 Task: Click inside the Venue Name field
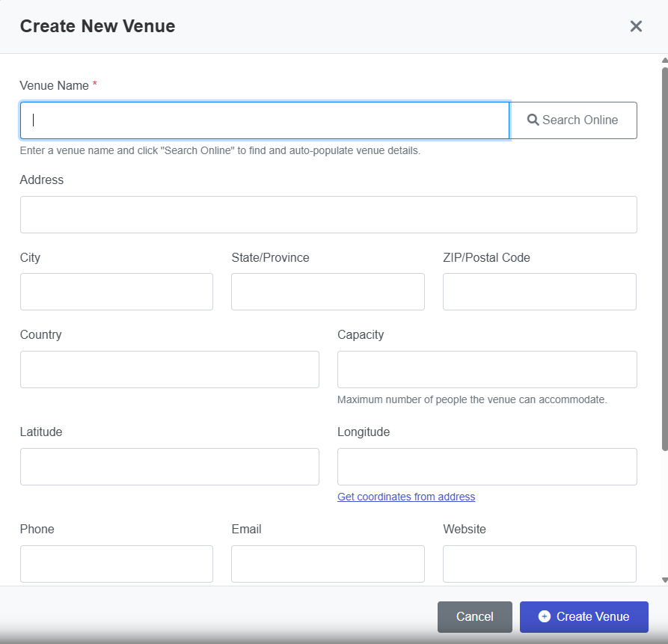pos(264,120)
